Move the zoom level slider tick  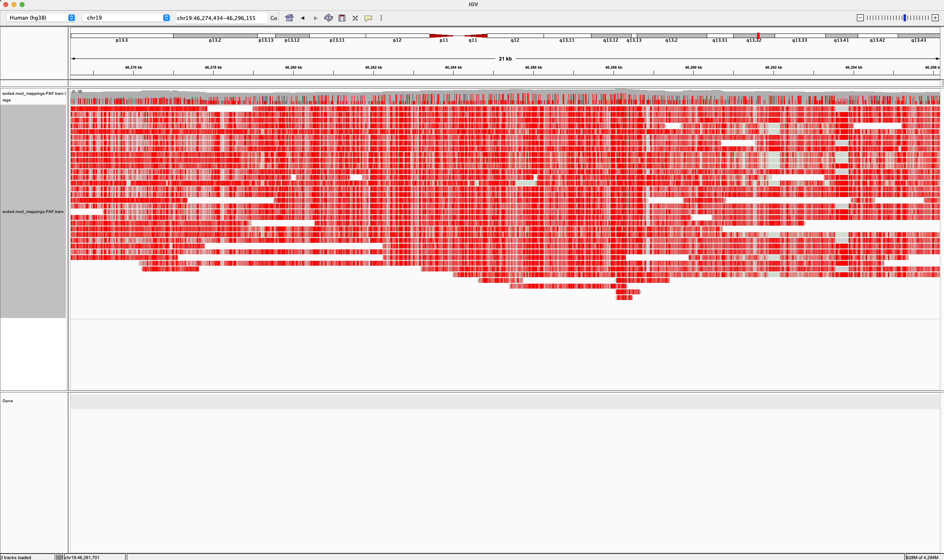(905, 18)
